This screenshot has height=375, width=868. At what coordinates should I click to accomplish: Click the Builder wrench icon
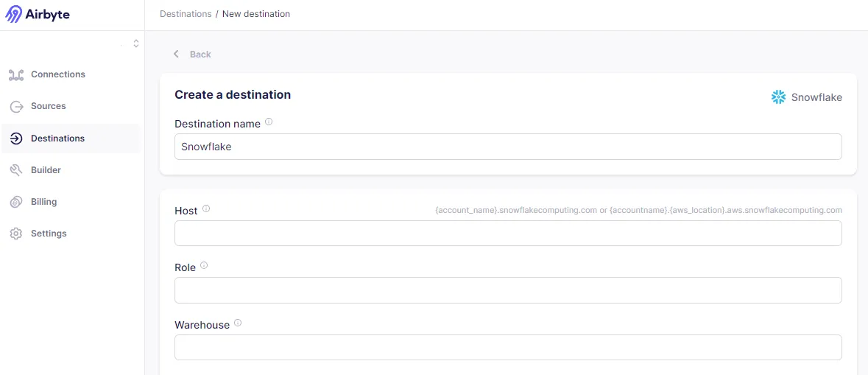pos(16,170)
